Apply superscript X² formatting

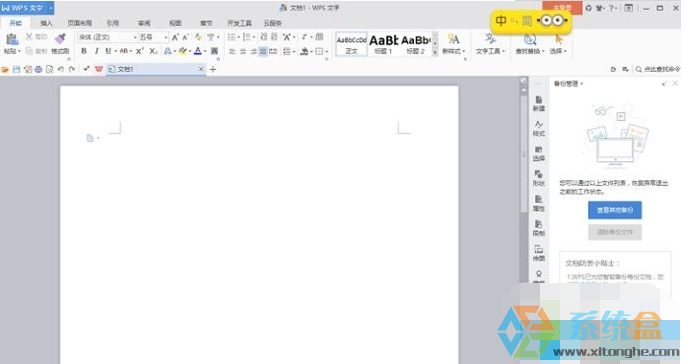tap(139, 51)
